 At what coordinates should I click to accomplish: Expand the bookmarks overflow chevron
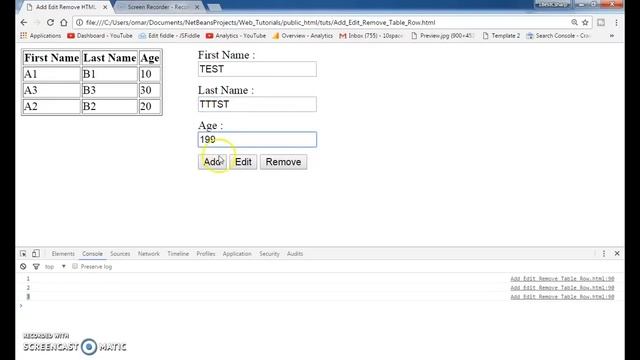point(612,36)
